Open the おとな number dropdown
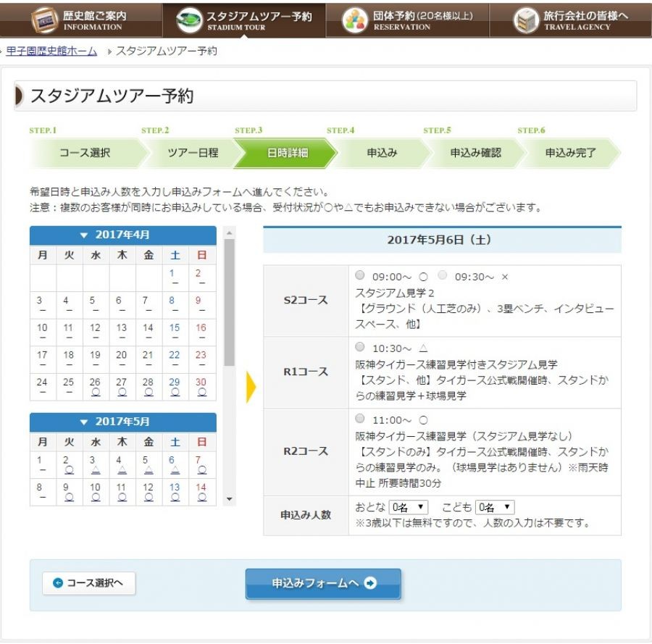The height and width of the screenshot is (644, 652). [x=409, y=507]
